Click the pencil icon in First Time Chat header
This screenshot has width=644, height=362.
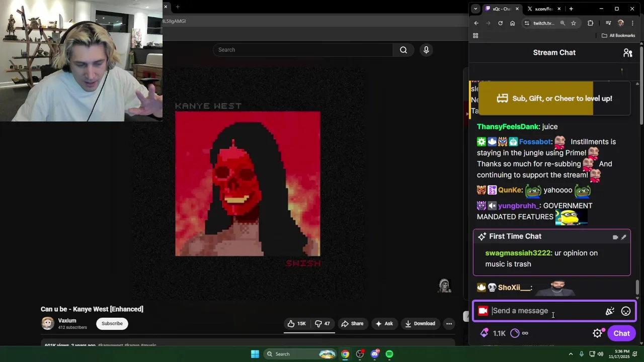[x=624, y=237]
